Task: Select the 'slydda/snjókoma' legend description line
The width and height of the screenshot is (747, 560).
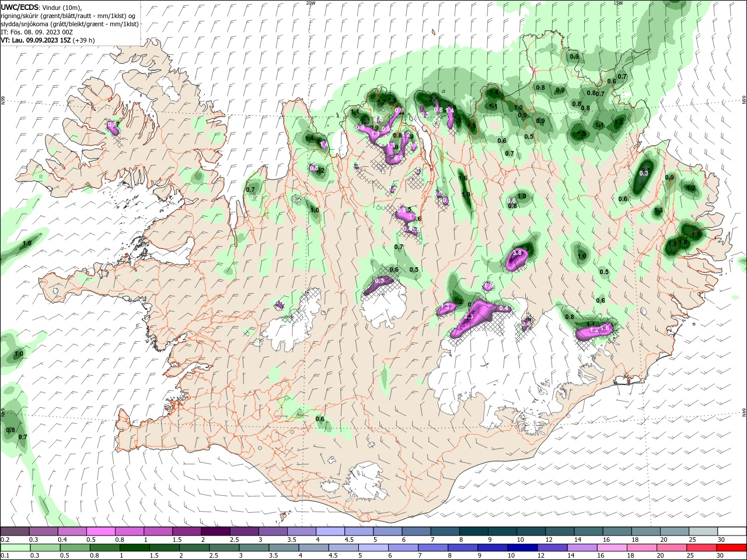Action: 70,23
